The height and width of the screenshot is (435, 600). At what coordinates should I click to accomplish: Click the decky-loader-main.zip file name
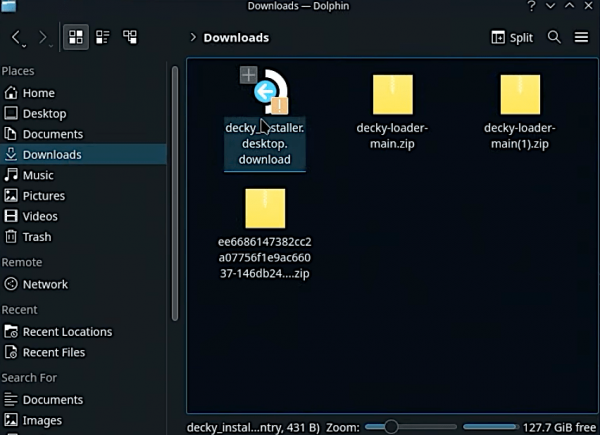point(392,136)
